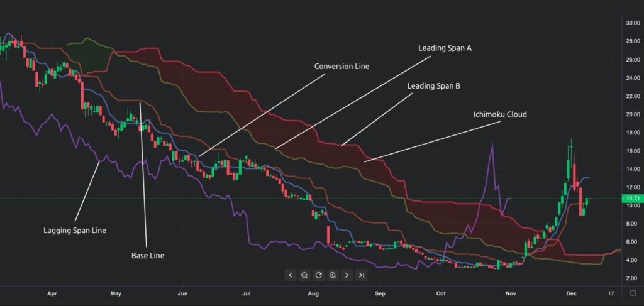Click the May label on the time axis
The image size is (644, 306).
point(116,293)
